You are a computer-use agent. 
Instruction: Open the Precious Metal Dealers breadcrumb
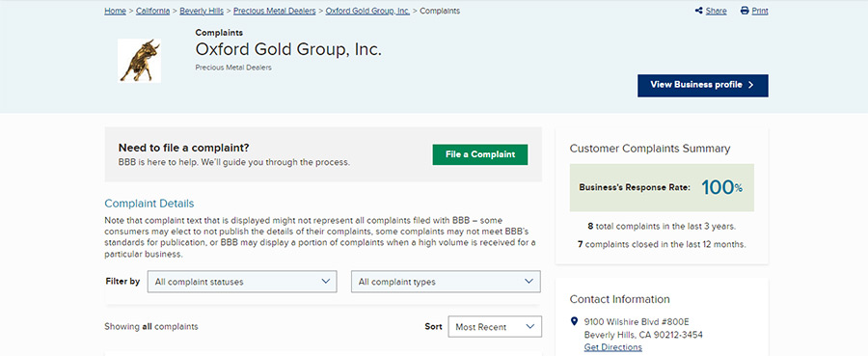(x=275, y=11)
